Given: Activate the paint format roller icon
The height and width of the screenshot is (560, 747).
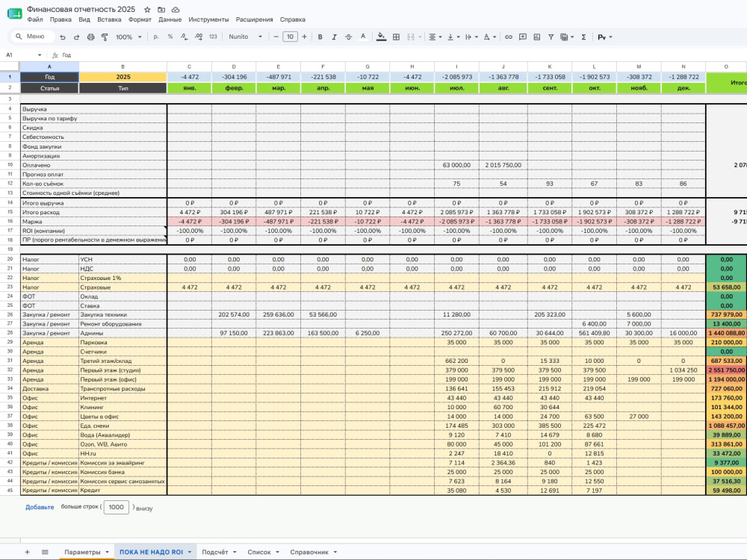Looking at the screenshot, I should [105, 37].
